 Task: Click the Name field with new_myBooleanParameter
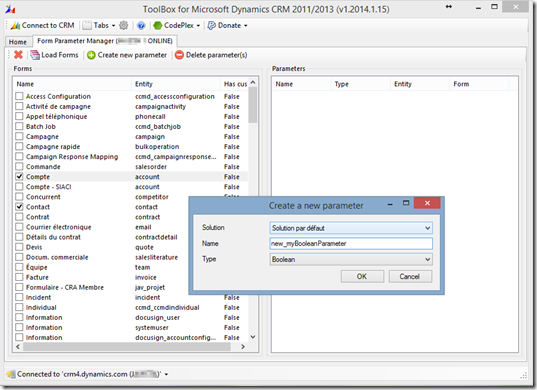[x=351, y=243]
